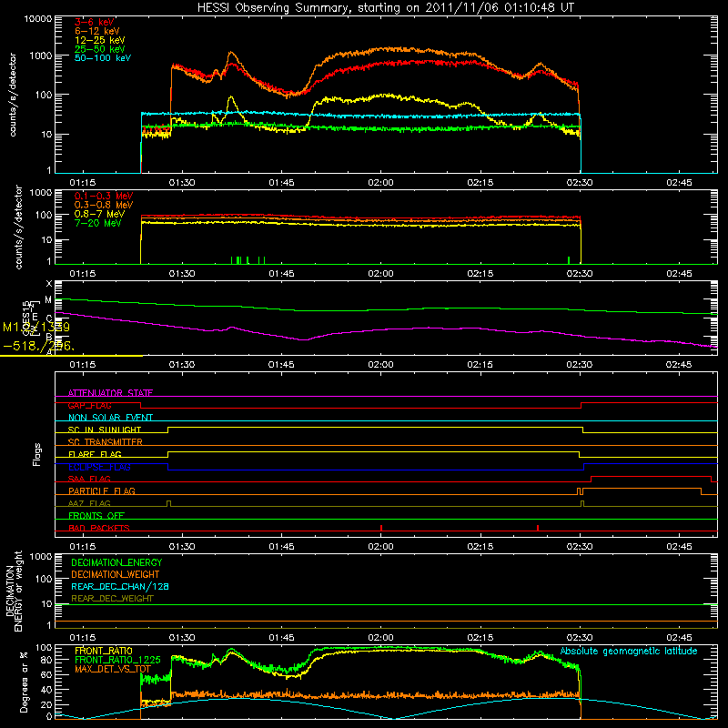728x728 pixels.
Task: Click the PARTICLE_FLAG label
Action: click(x=102, y=490)
